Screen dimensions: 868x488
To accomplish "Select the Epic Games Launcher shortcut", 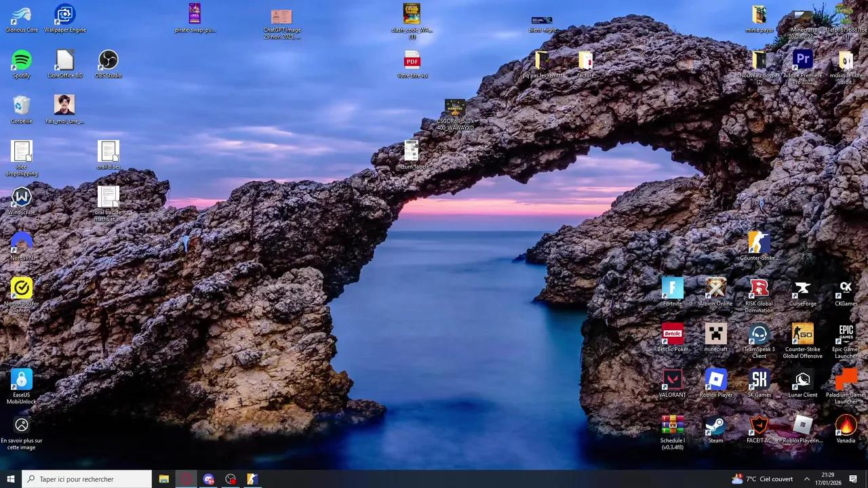I will coord(846,335).
